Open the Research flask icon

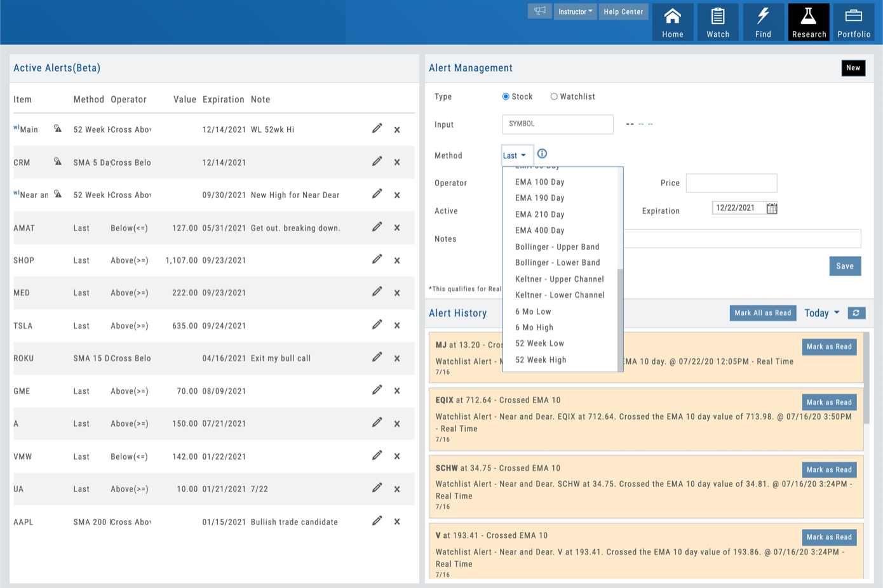[x=809, y=22]
